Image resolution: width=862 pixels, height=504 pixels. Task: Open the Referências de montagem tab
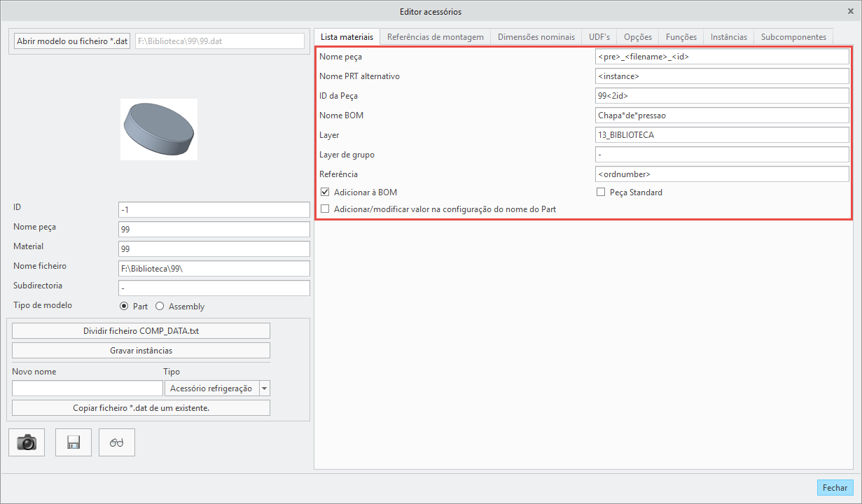coord(435,37)
